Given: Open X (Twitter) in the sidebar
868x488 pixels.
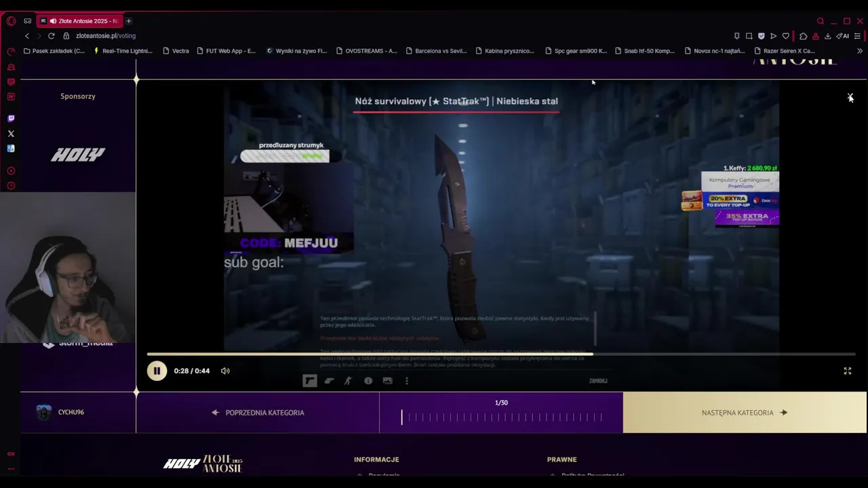Looking at the screenshot, I should click(11, 134).
